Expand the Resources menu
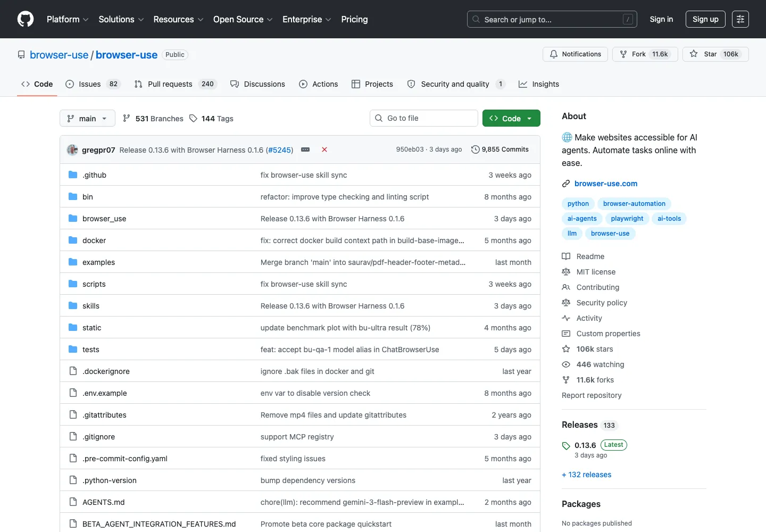The height and width of the screenshot is (532, 766). tap(178, 19)
